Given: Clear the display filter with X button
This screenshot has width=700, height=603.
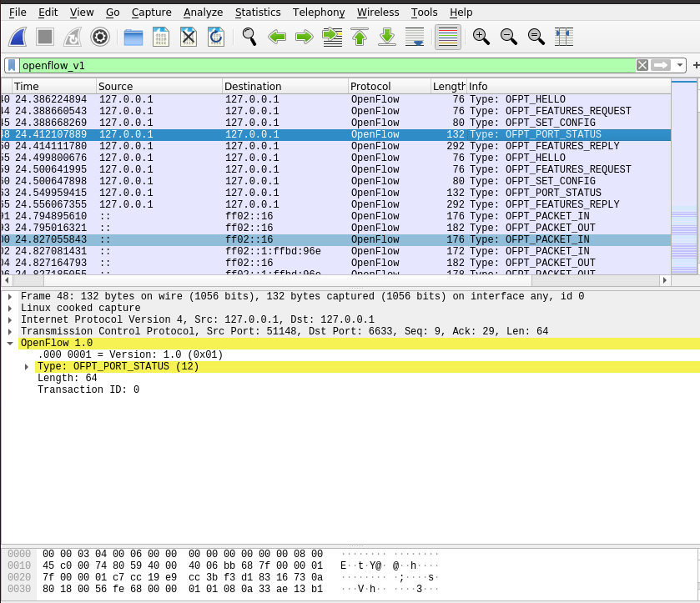Looking at the screenshot, I should coord(642,65).
